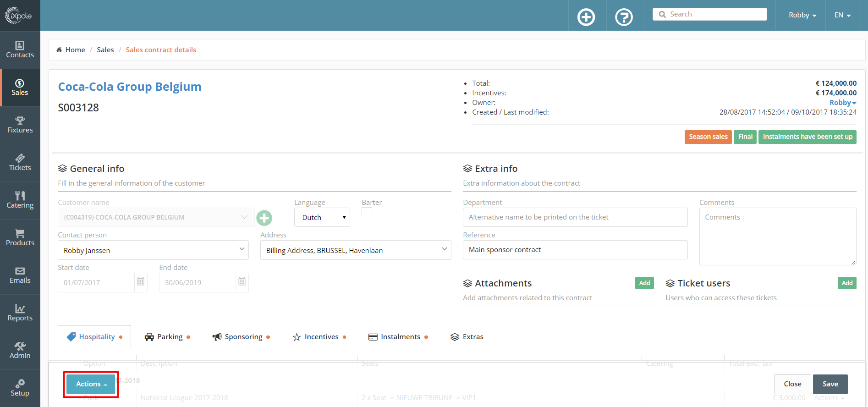
Task: Open Emails in the sidebar
Action: [20, 275]
